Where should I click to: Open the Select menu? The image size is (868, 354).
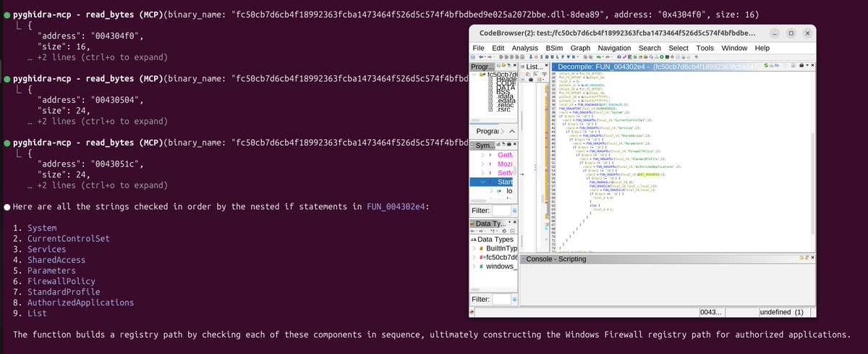(678, 48)
